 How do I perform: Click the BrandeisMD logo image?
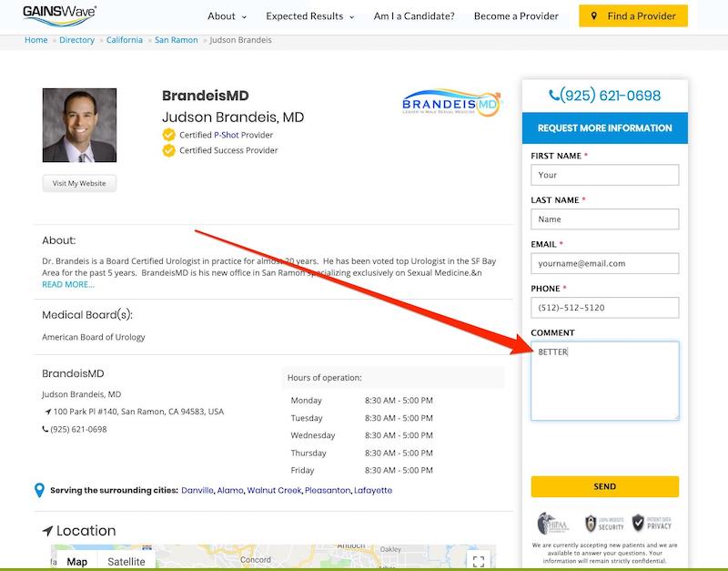click(451, 102)
